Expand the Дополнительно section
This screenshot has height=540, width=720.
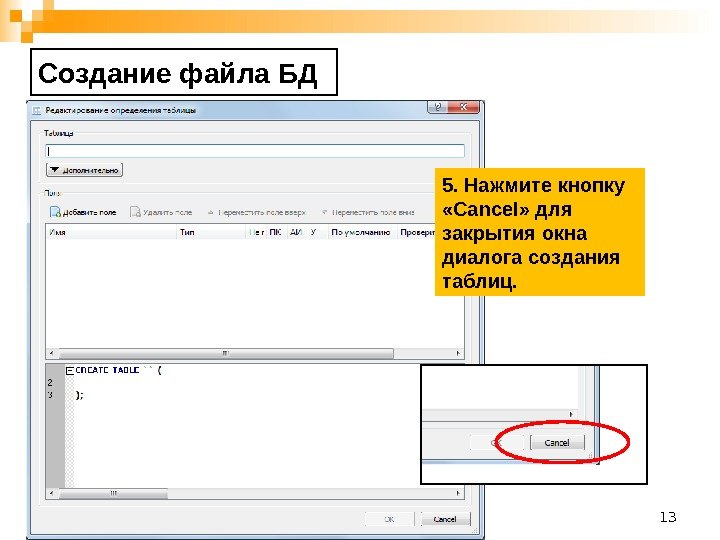tap(84, 170)
